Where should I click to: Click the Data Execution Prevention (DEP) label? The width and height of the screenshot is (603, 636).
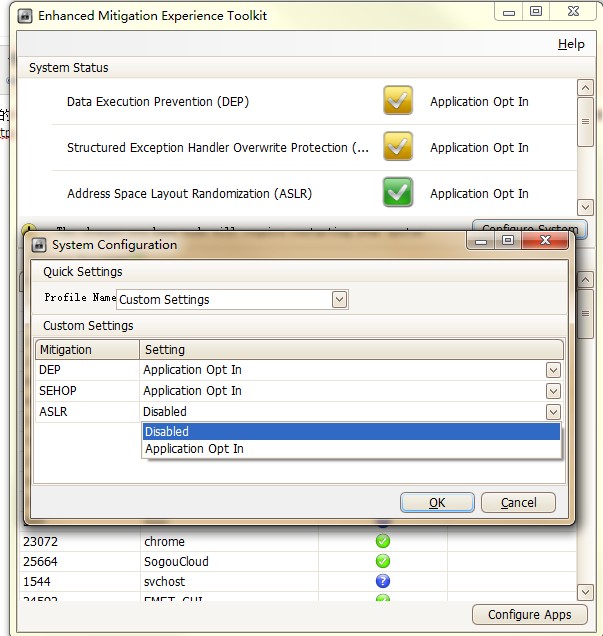[x=158, y=101]
